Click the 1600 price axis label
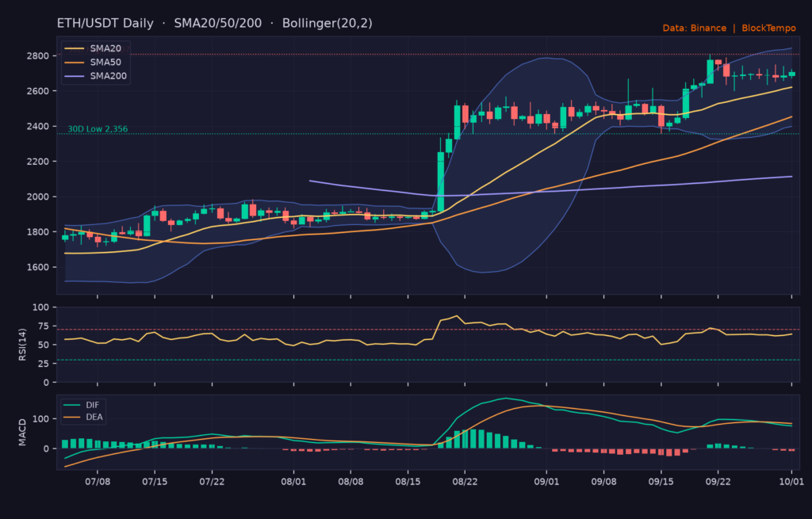The height and width of the screenshot is (519, 812). coord(38,267)
